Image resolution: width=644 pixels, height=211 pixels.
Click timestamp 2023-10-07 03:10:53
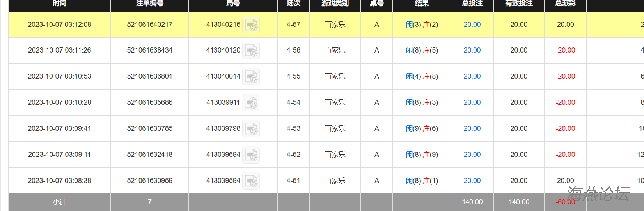[x=60, y=76]
